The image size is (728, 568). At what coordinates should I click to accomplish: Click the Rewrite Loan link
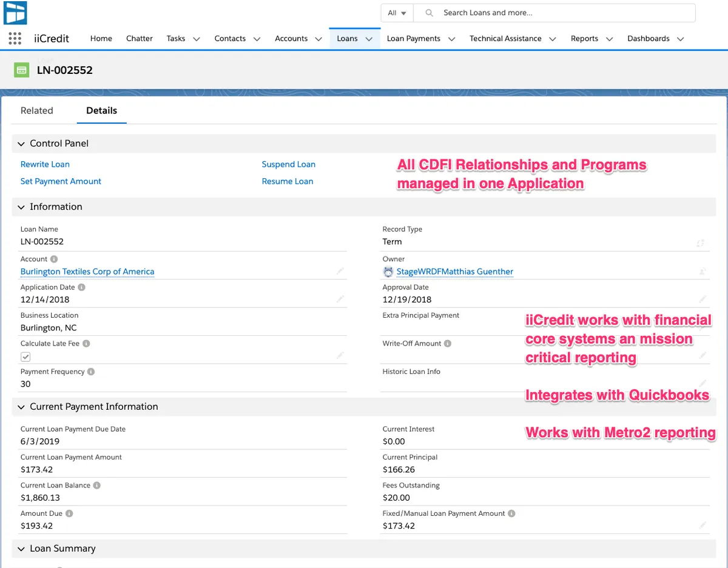click(x=45, y=164)
